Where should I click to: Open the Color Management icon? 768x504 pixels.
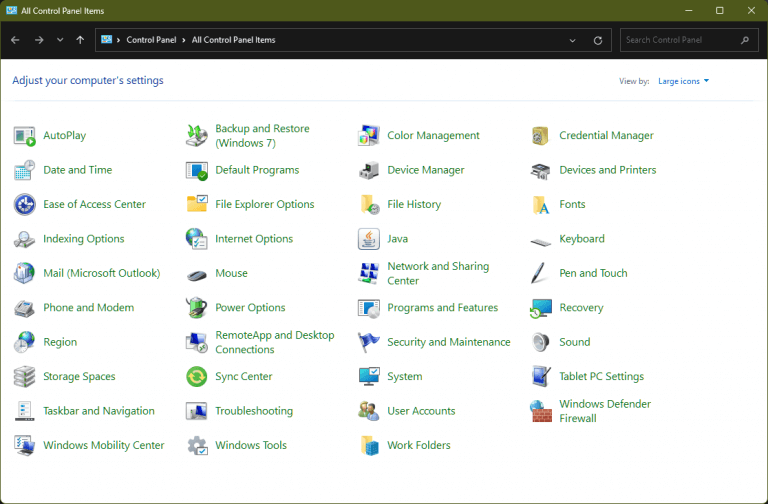point(368,136)
